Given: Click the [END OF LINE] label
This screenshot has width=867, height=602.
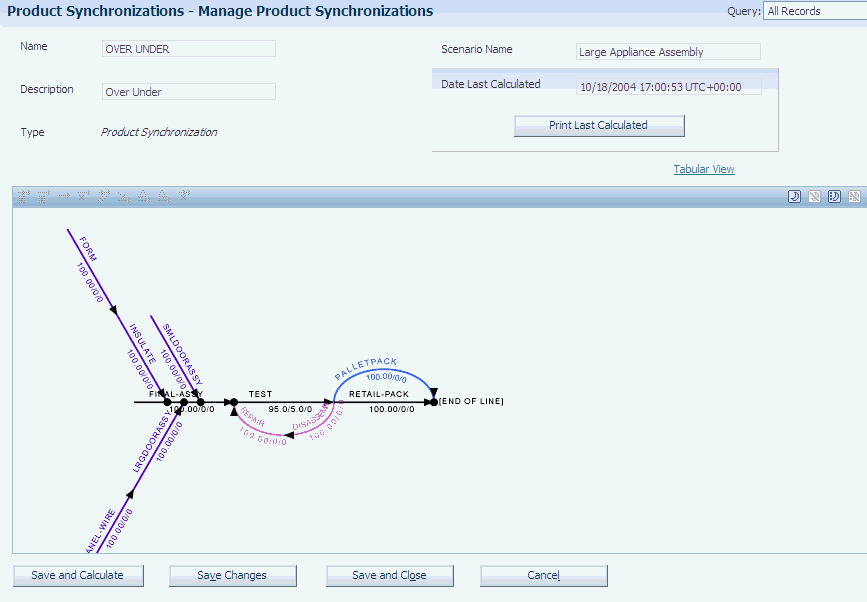Looking at the screenshot, I should [x=471, y=401].
